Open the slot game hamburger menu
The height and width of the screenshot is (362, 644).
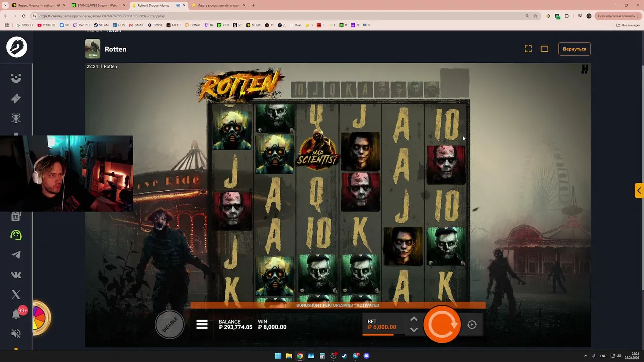[202, 324]
